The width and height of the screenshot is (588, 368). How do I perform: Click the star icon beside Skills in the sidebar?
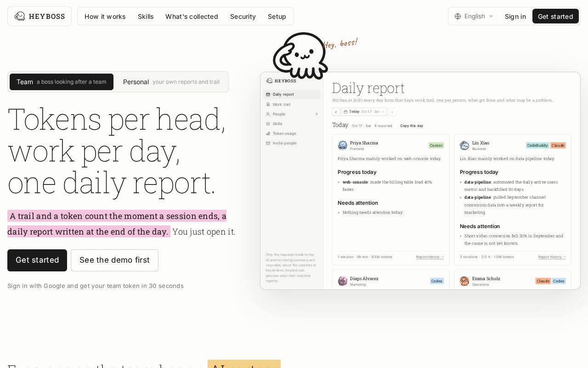268,124
